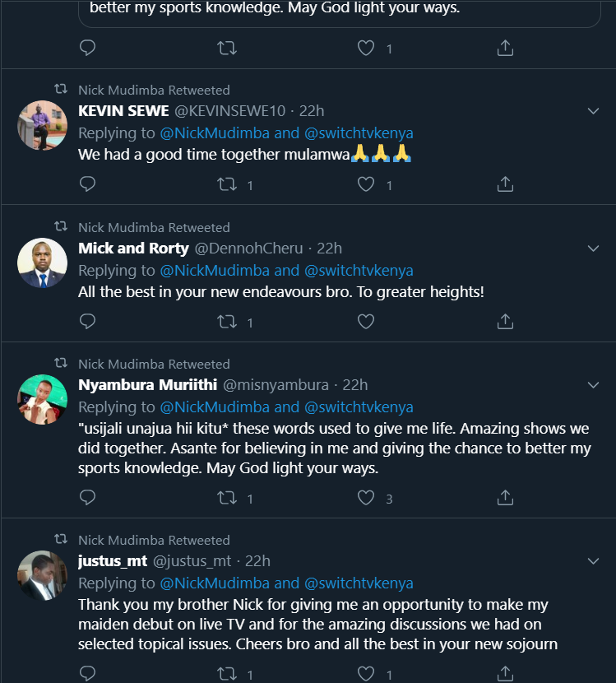The width and height of the screenshot is (616, 683).
Task: Open the dropdown arrow on justus_mt's tweet
Action: pyautogui.click(x=593, y=561)
